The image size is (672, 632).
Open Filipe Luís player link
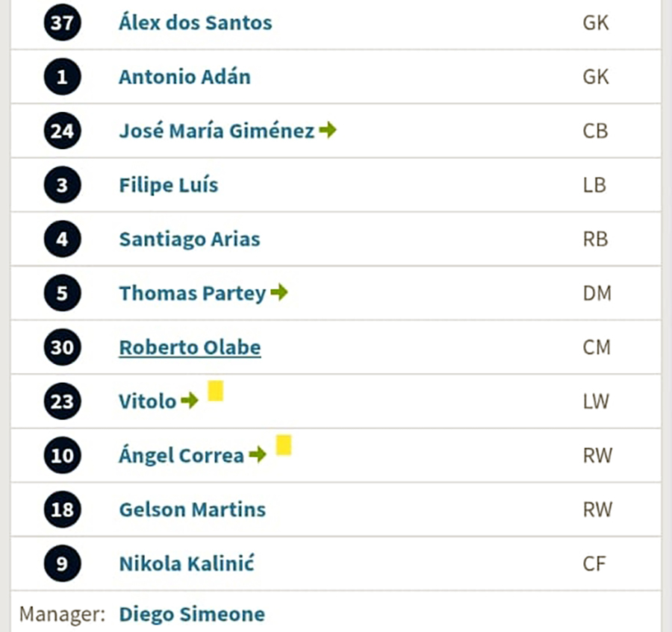point(169,185)
